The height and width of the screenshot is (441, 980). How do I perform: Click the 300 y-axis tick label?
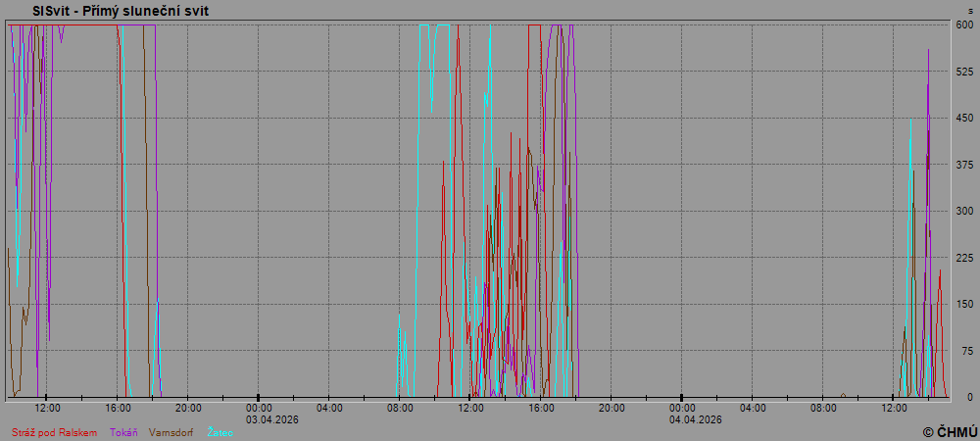pyautogui.click(x=964, y=212)
